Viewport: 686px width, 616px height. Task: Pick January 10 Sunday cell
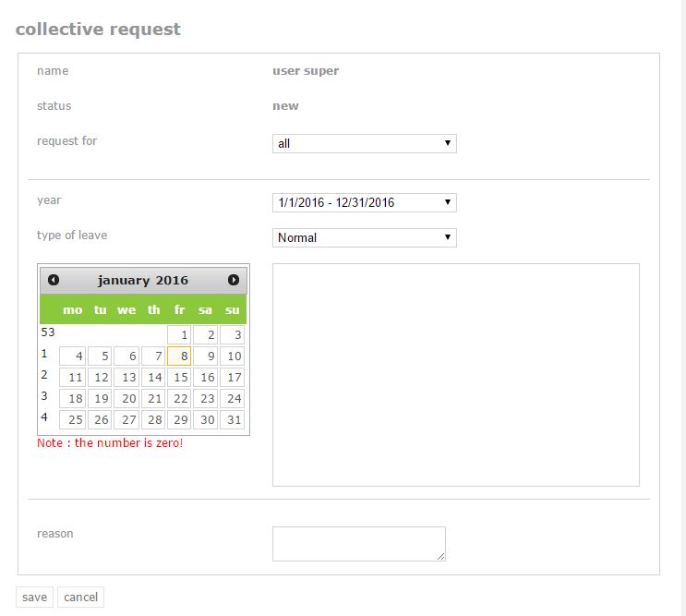point(232,356)
